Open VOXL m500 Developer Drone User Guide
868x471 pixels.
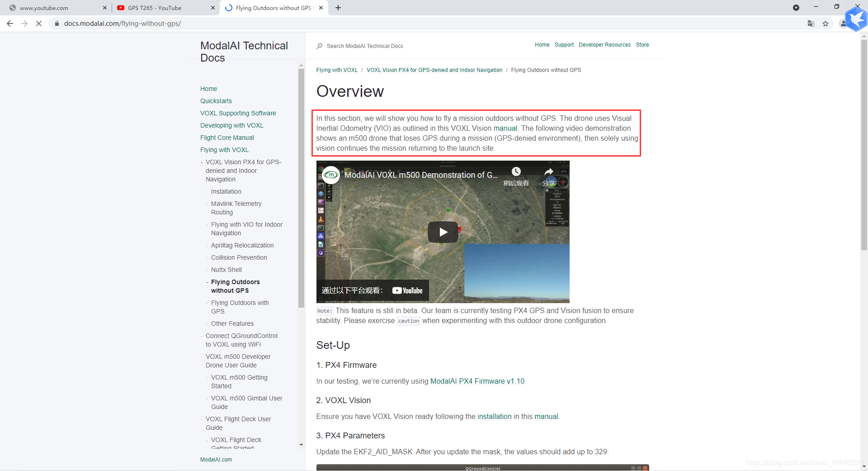coord(238,361)
